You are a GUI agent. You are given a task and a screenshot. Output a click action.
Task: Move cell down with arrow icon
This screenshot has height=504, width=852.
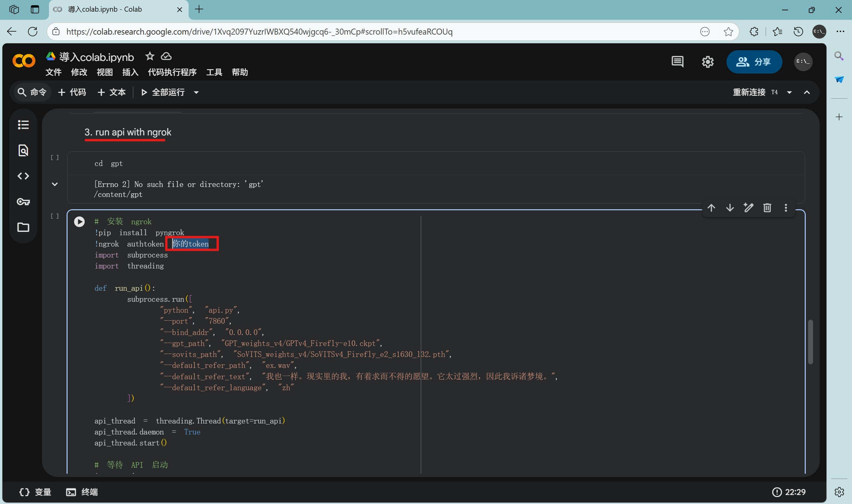730,208
